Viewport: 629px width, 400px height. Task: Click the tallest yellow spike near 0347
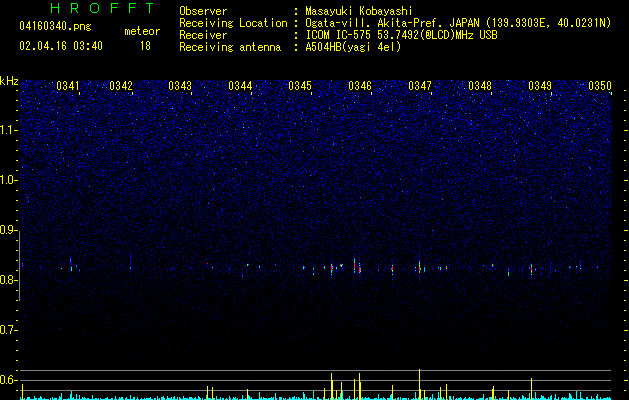(x=420, y=384)
